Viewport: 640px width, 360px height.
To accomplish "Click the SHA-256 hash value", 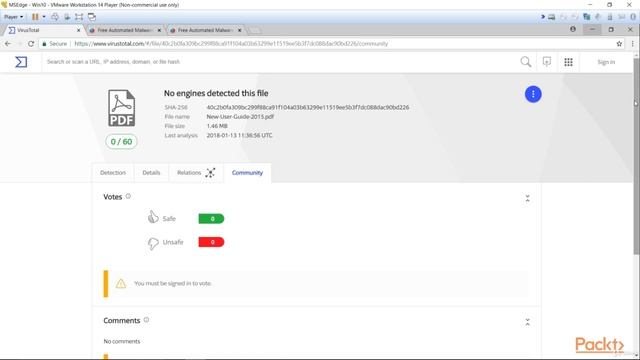I will [308, 107].
